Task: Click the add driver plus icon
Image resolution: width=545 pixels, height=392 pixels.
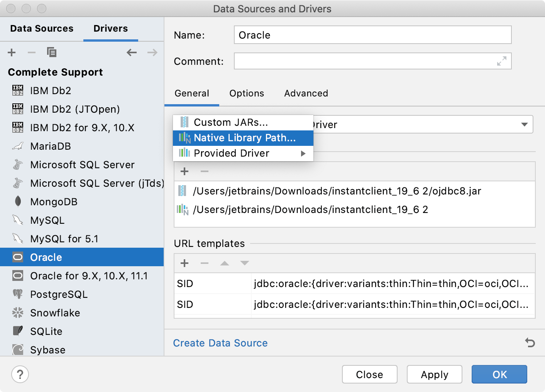Action: pyautogui.click(x=12, y=52)
